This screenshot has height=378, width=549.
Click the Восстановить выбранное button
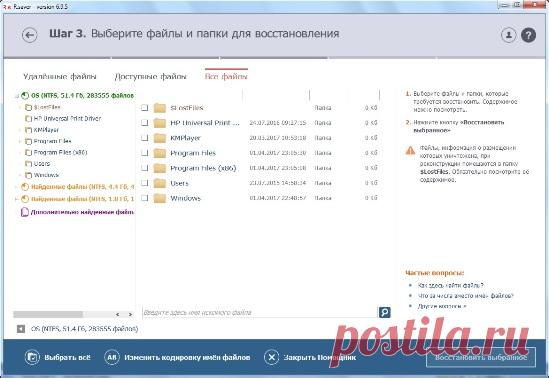tap(481, 357)
